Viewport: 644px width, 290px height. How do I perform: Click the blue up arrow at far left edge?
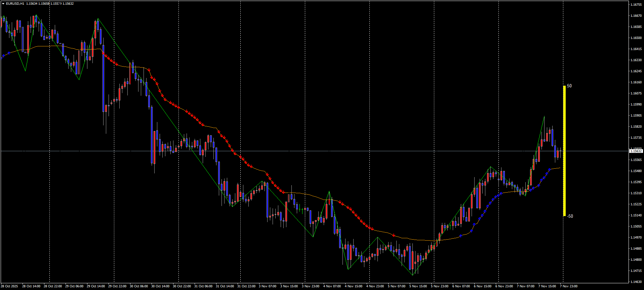click(3, 55)
